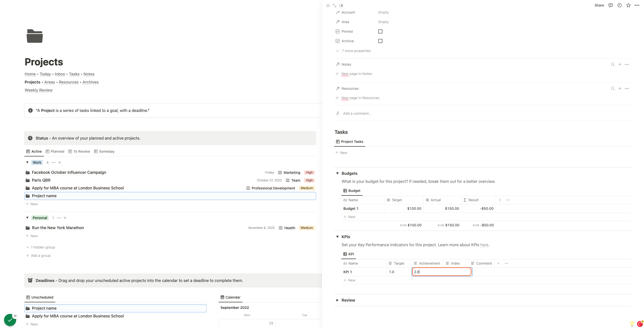644x328 pixels.
Task: Open the top-right three-dot page menu
Action: pyautogui.click(x=637, y=5)
